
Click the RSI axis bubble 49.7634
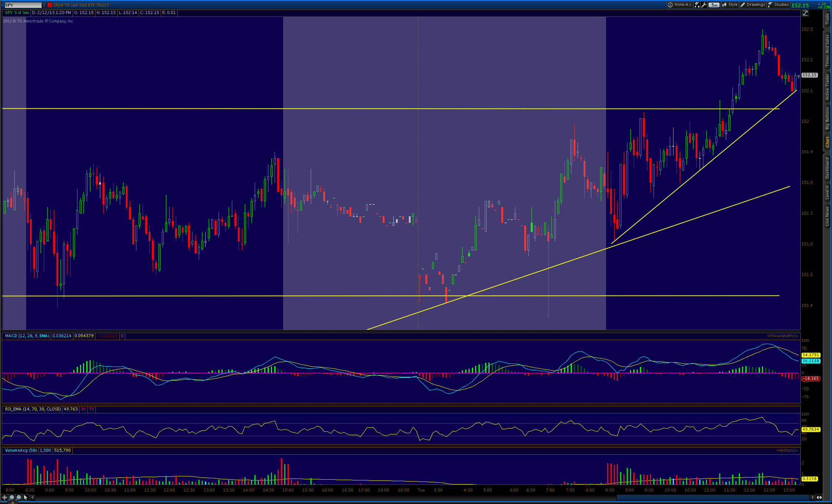[811, 429]
